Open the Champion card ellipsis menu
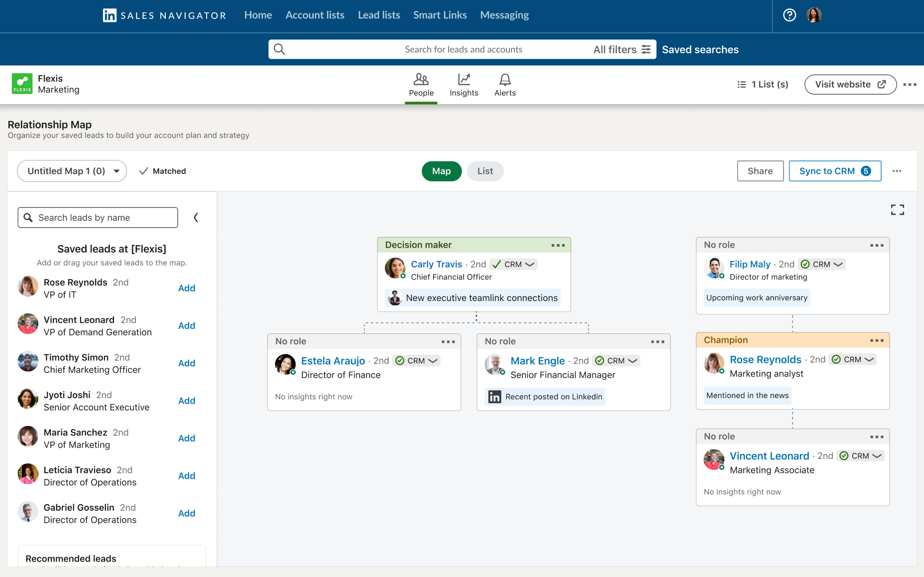This screenshot has width=924, height=577. click(x=877, y=340)
